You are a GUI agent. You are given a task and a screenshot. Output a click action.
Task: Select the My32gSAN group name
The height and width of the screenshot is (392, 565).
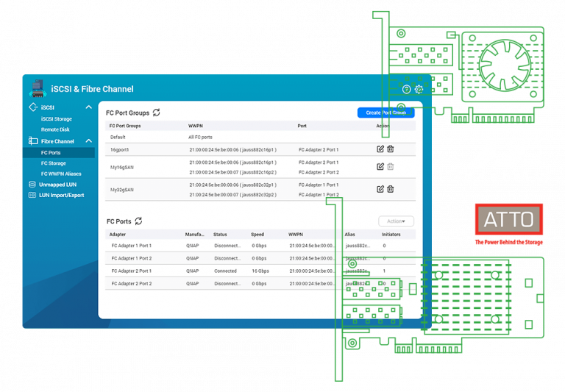pos(122,190)
